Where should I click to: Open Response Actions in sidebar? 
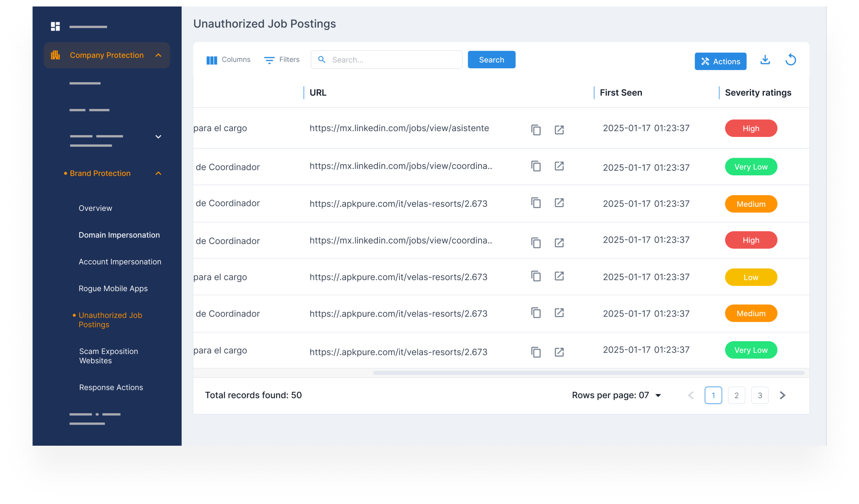coord(111,387)
